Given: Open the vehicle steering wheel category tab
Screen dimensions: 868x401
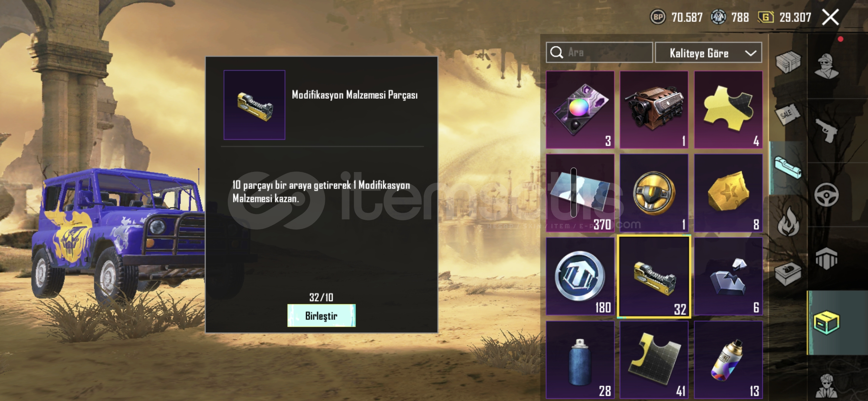Looking at the screenshot, I should coord(827,195).
